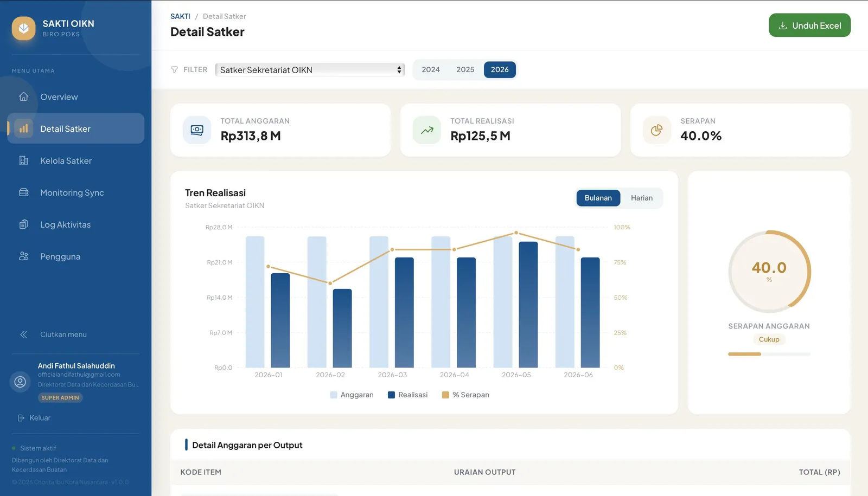Switch chart to Harian view
The image size is (868, 496).
point(642,198)
